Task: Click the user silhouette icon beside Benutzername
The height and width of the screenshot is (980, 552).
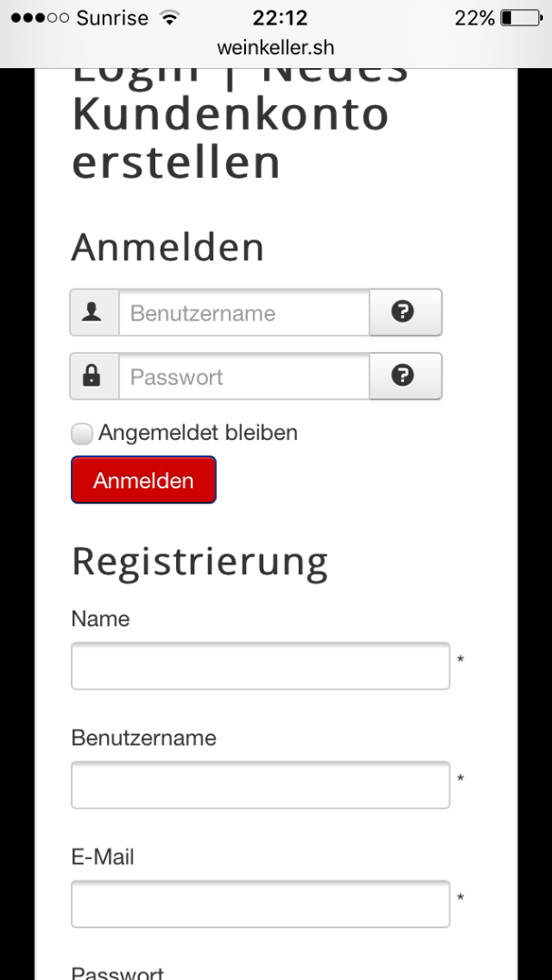Action: [x=94, y=312]
